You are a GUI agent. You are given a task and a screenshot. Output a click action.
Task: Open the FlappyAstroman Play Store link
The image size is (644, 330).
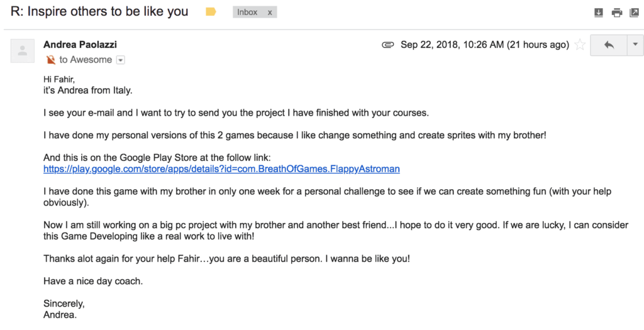221,168
